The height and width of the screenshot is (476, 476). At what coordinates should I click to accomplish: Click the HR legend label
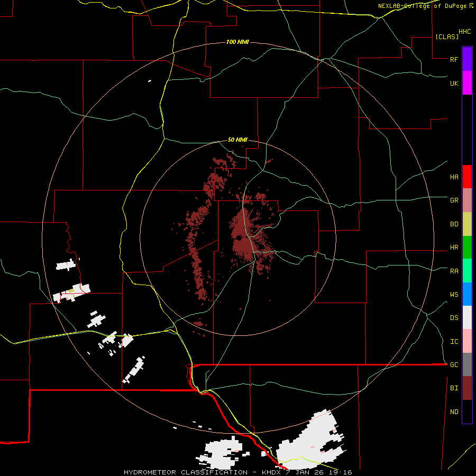tap(454, 248)
